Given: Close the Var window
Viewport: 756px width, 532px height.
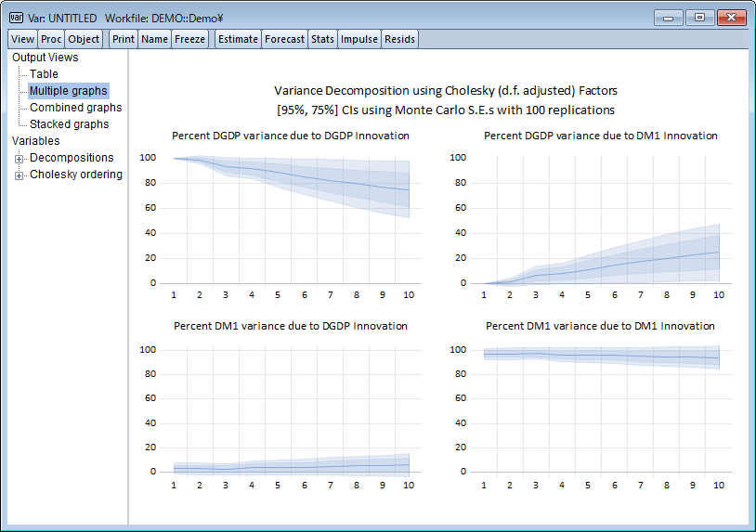Looking at the screenshot, I should (732, 18).
